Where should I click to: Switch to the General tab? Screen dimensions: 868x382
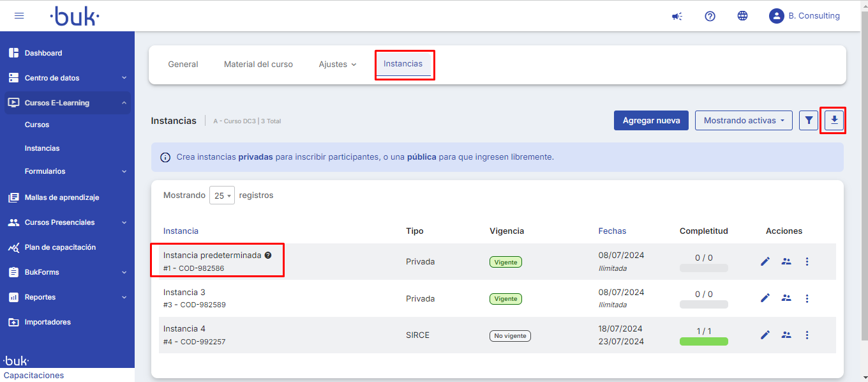tap(183, 65)
